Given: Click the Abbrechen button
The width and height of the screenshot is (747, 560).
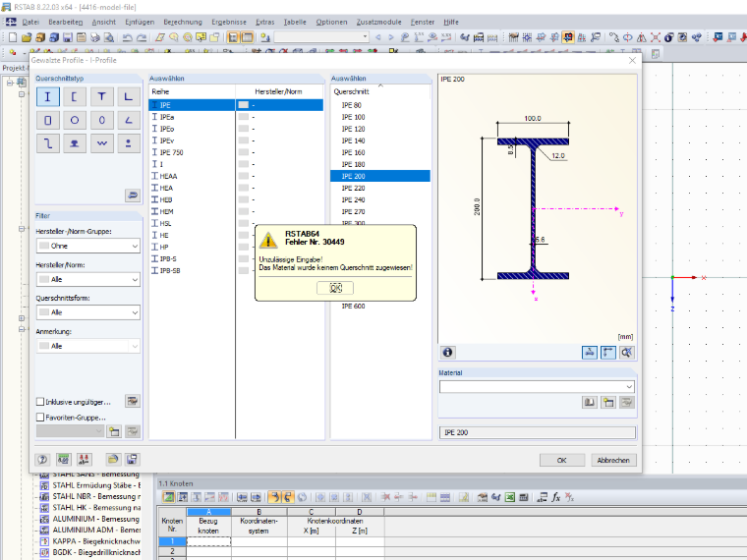Looking at the screenshot, I should (613, 460).
